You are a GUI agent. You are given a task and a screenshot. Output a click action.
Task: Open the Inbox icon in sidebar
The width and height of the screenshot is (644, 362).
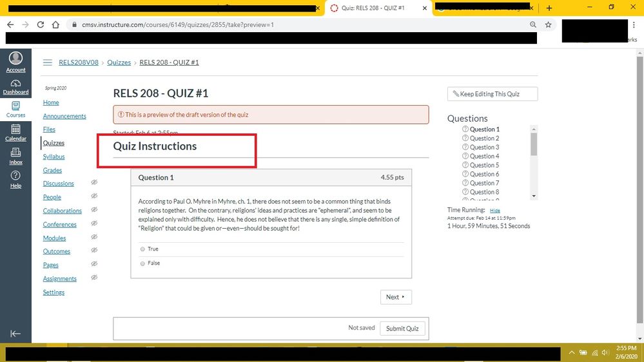(x=15, y=153)
